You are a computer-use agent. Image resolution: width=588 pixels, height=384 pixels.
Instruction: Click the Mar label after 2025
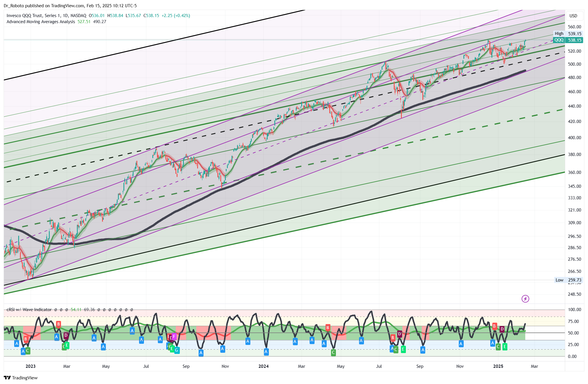coord(534,366)
